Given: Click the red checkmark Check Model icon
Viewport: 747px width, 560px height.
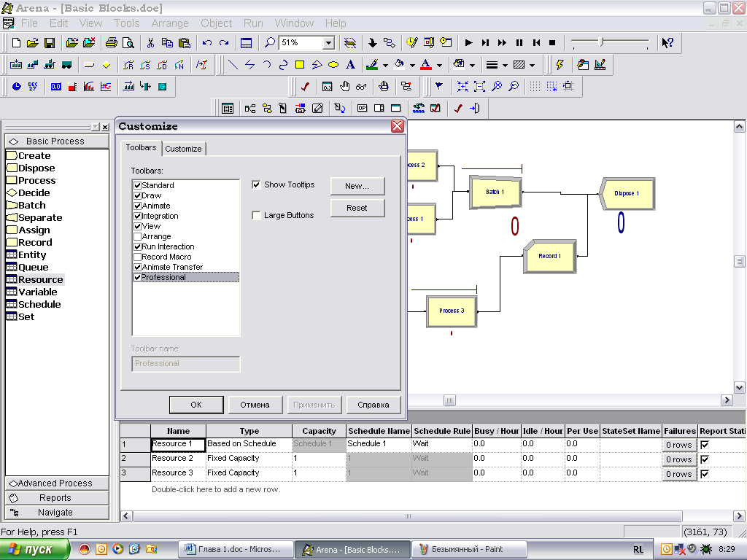Looking at the screenshot, I should click(306, 87).
